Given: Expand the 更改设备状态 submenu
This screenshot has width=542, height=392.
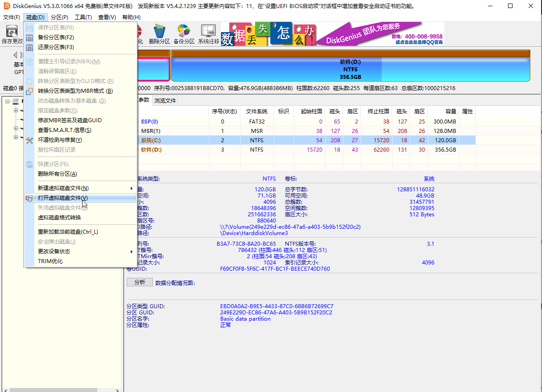Looking at the screenshot, I should point(54,252).
